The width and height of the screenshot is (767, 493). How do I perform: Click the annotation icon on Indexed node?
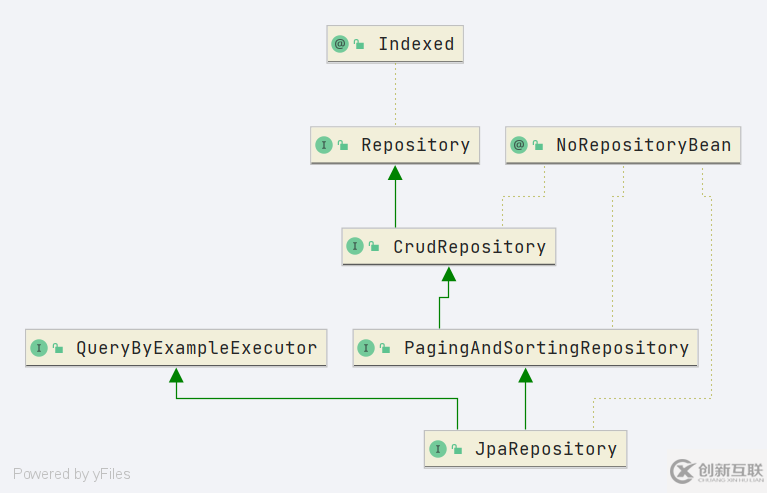[340, 44]
